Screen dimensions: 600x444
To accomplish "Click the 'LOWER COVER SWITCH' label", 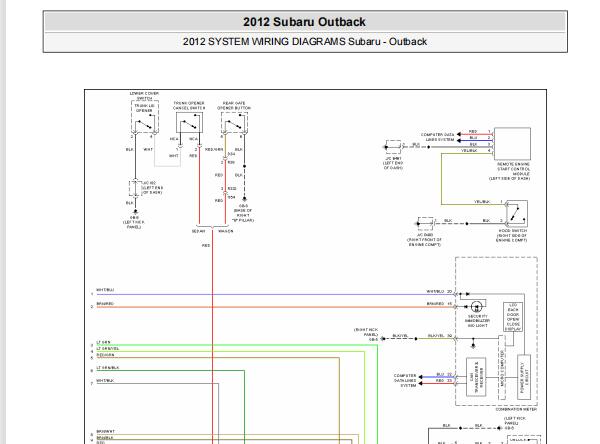I will tap(144, 96).
